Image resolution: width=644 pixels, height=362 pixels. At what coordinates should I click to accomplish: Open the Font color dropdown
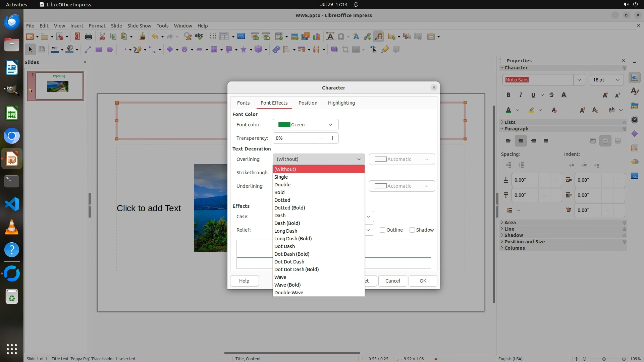point(305,125)
